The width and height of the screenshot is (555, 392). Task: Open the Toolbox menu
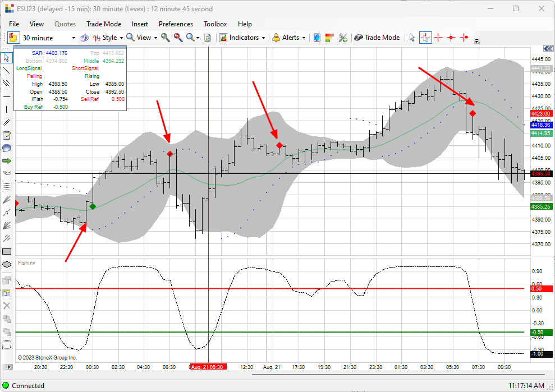coord(215,24)
